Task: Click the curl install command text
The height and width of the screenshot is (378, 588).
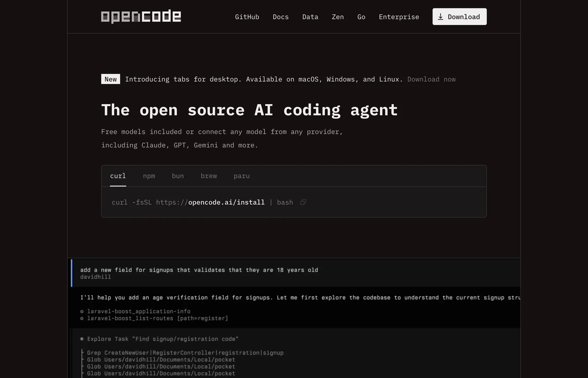Action: pos(202,202)
